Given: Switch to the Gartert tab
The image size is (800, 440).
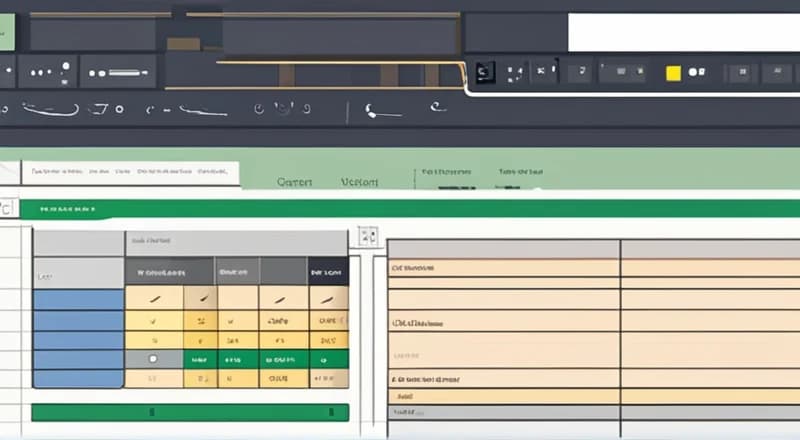Looking at the screenshot, I should 295,182.
